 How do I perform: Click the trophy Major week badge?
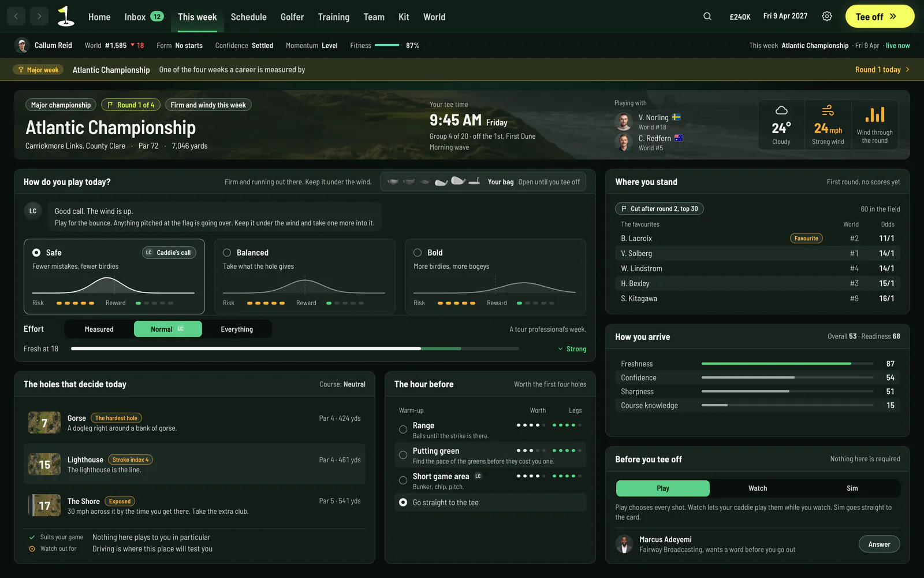(x=39, y=70)
